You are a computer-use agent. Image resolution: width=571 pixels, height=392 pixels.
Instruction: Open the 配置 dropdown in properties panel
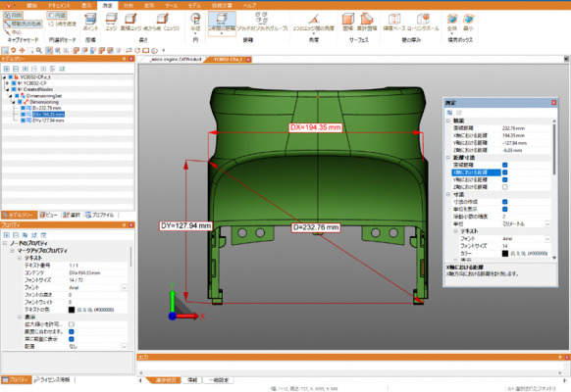click(124, 347)
